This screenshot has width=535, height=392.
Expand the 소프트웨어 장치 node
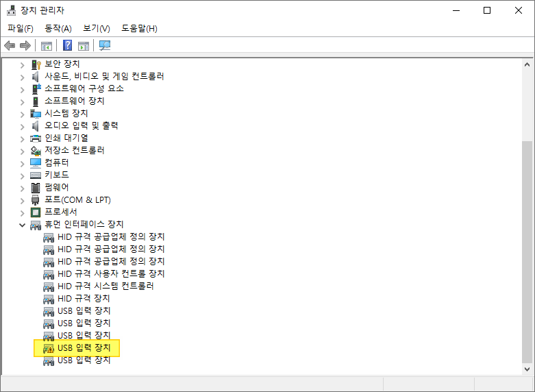(23, 101)
